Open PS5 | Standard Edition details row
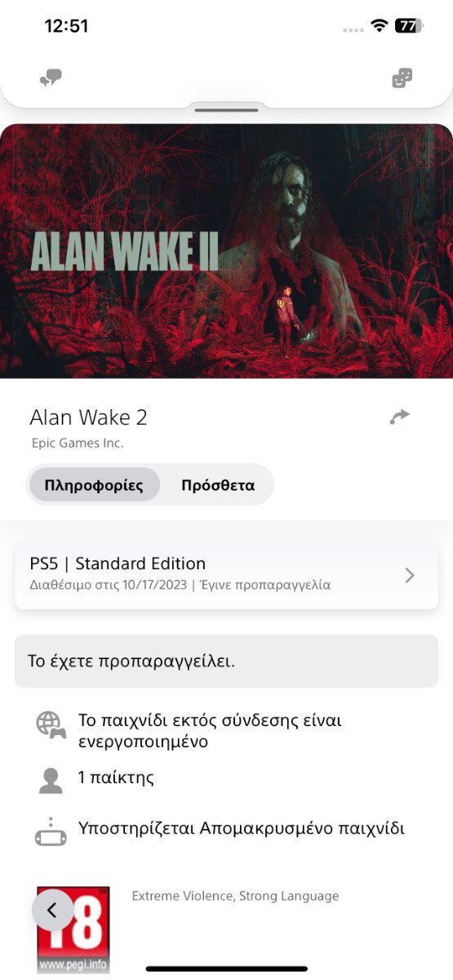Image resolution: width=453 pixels, height=980 pixels. tap(226, 575)
